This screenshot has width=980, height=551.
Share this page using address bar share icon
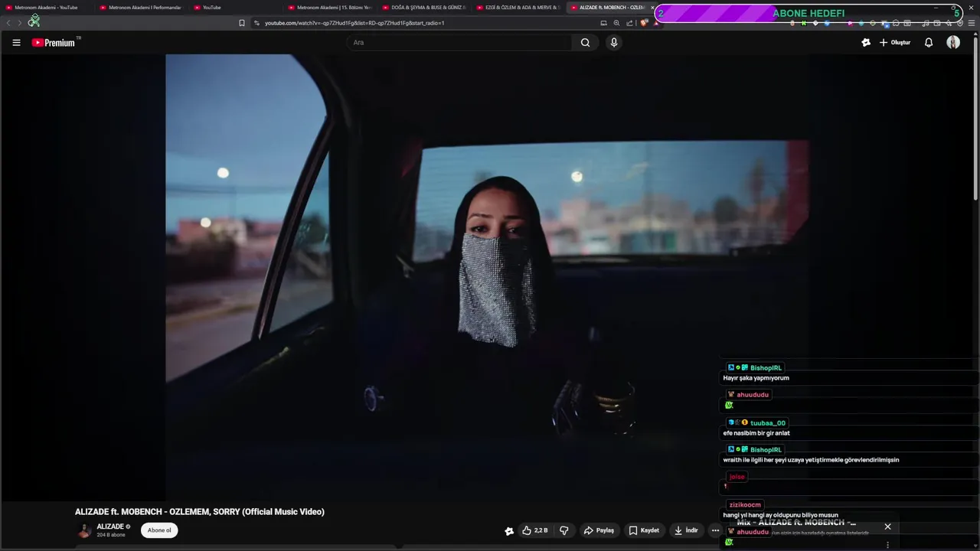[x=629, y=23]
